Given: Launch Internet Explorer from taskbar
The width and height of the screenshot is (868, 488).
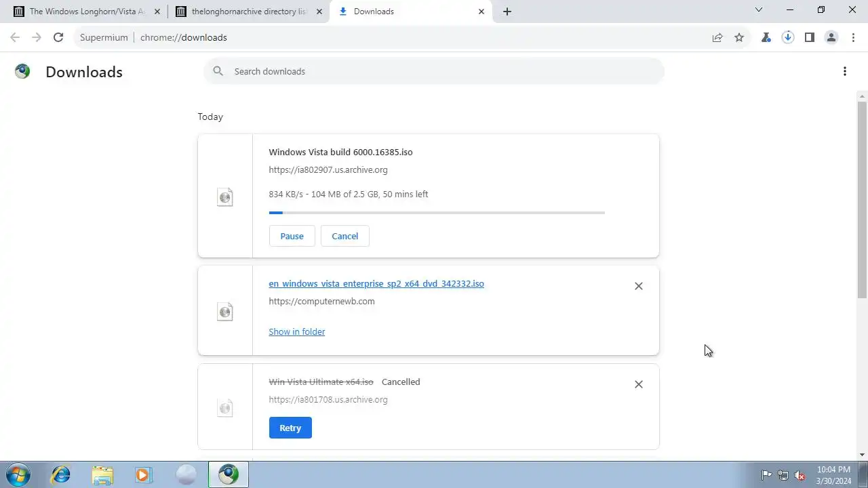Looking at the screenshot, I should [61, 474].
